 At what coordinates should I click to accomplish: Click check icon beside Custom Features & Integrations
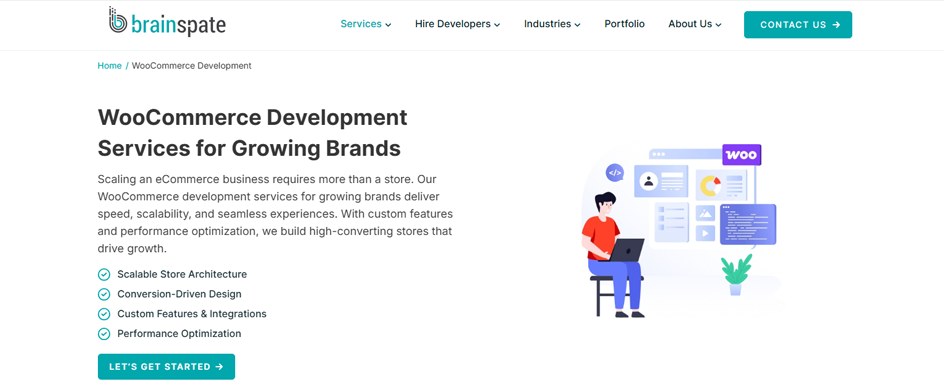104,314
